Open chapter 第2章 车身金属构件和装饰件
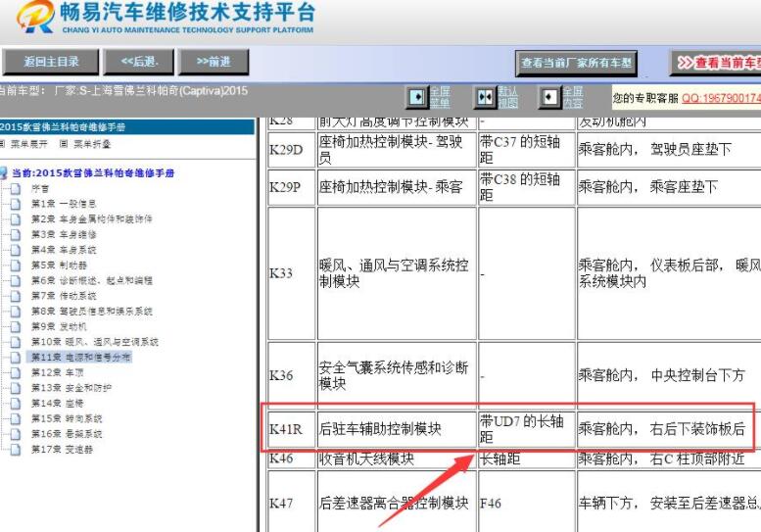The width and height of the screenshot is (761, 532). pyautogui.click(x=92, y=219)
